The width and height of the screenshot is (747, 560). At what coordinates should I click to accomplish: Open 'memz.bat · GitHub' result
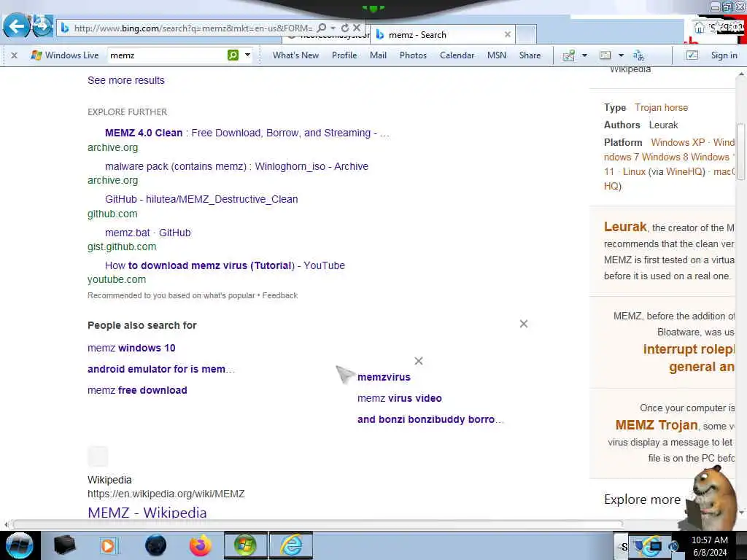[x=147, y=233]
